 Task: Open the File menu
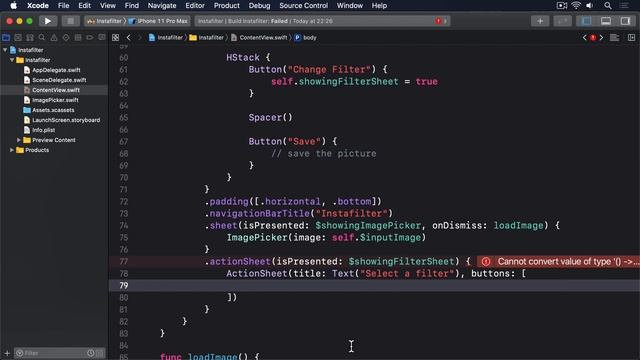(63, 6)
